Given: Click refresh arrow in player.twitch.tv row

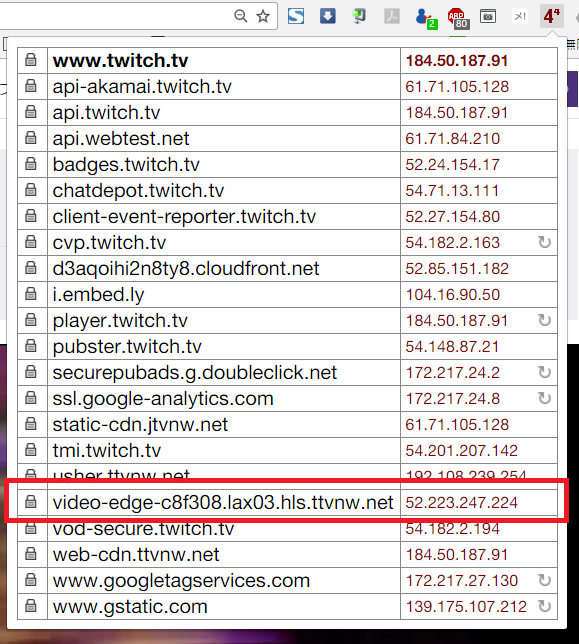Looking at the screenshot, I should (x=545, y=320).
